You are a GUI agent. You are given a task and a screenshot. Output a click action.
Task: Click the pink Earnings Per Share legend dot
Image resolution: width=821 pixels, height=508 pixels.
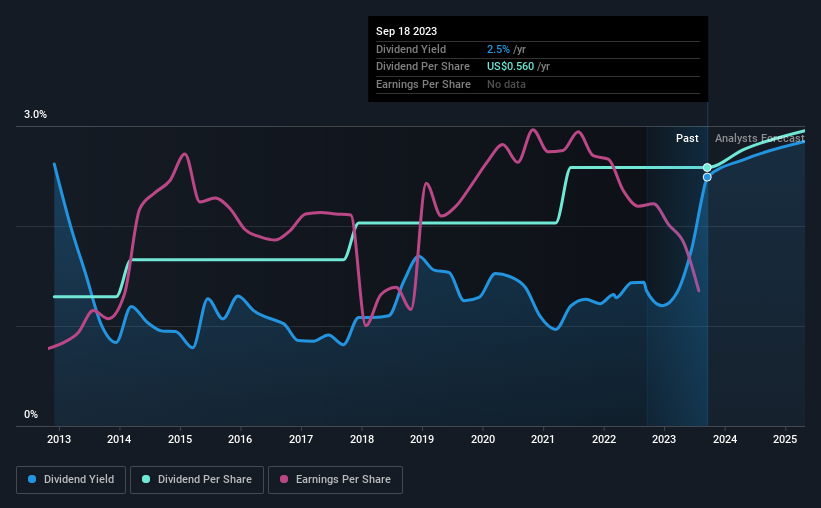point(284,479)
